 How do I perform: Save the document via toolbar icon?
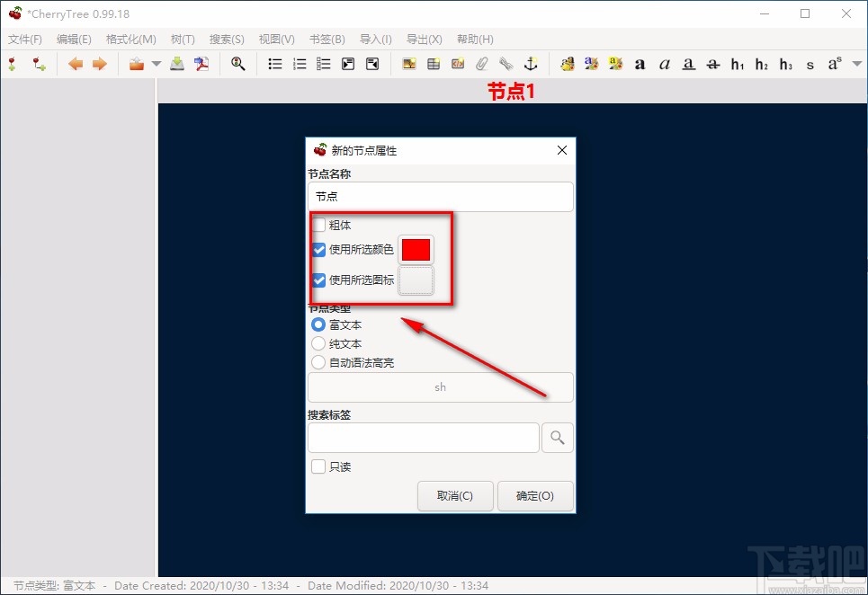pos(177,64)
